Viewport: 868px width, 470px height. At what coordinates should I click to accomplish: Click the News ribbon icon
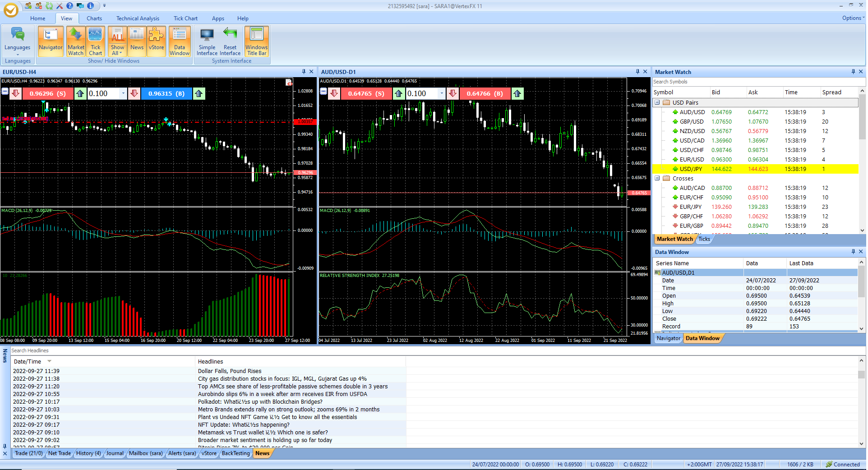coord(137,41)
